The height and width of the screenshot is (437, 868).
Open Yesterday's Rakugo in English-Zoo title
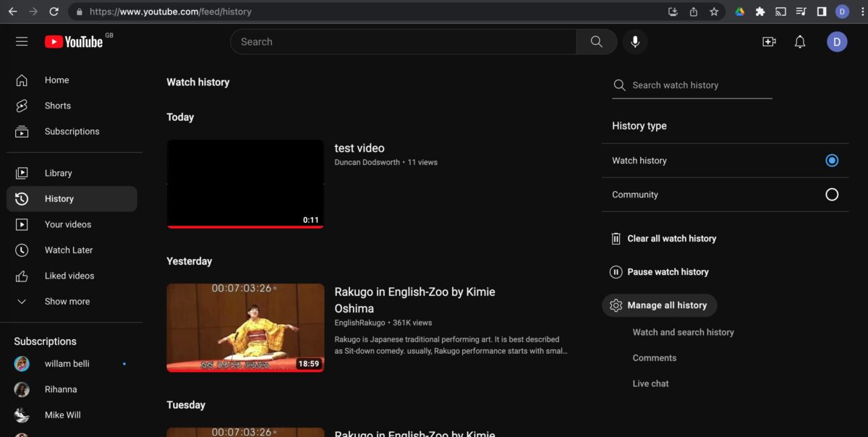tap(414, 300)
